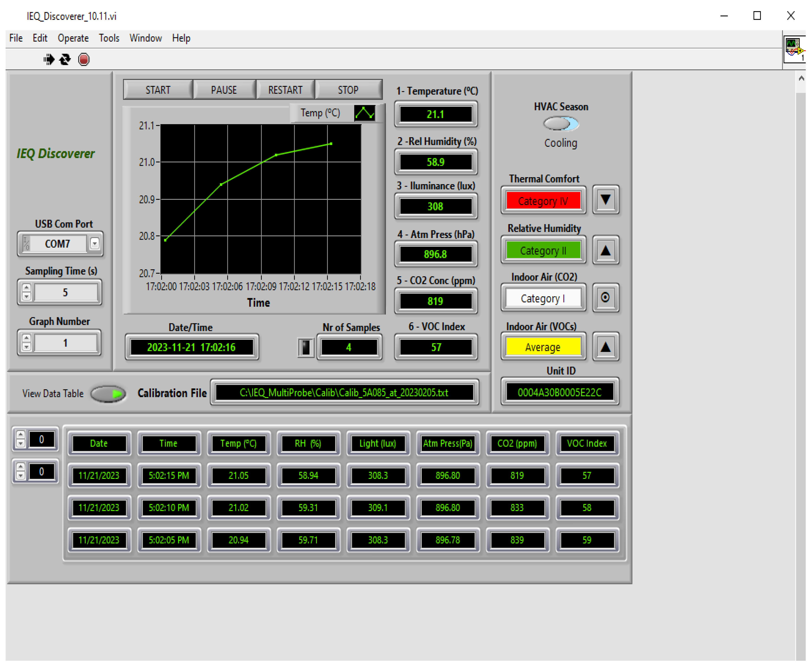The height and width of the screenshot is (667, 812).
Task: Click the Temp plot legend line icon
Action: [364, 113]
